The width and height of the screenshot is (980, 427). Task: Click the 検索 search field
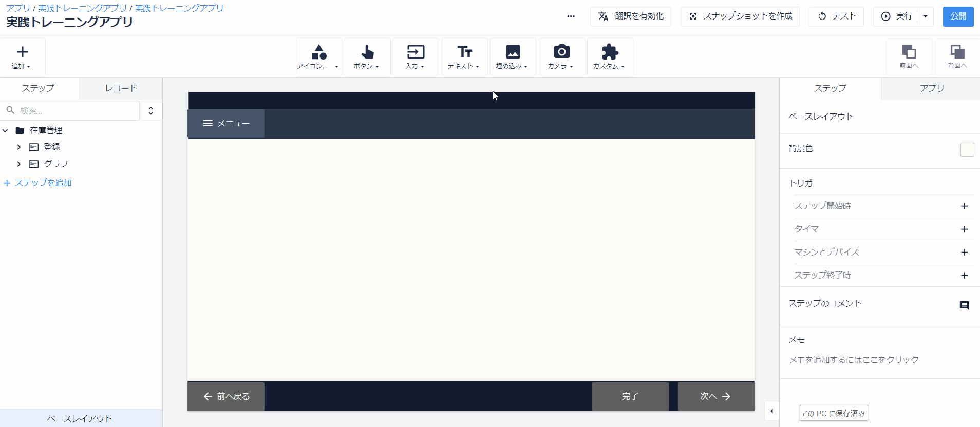(70, 110)
